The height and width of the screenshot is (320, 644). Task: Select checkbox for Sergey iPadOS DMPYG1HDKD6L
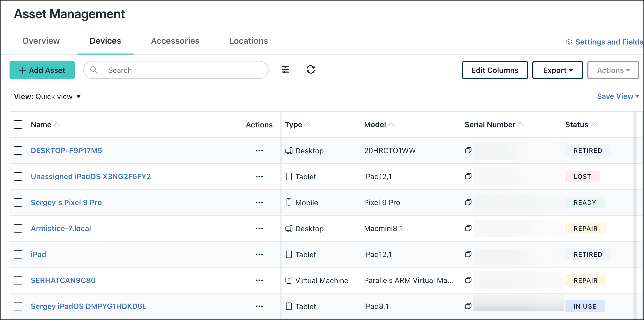pyautogui.click(x=18, y=306)
